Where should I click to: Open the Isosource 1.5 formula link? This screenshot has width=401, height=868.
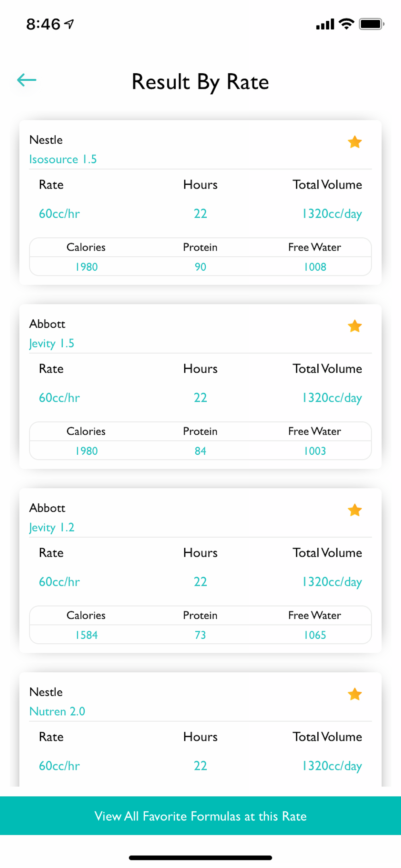tap(63, 159)
